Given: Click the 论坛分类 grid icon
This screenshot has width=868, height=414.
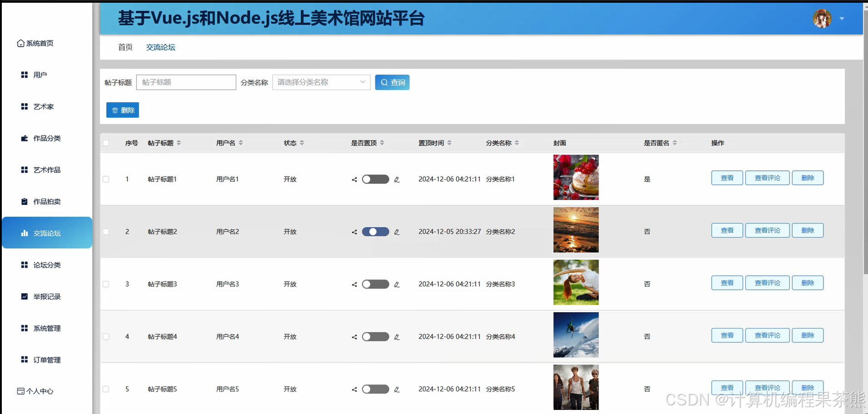Looking at the screenshot, I should click(25, 264).
